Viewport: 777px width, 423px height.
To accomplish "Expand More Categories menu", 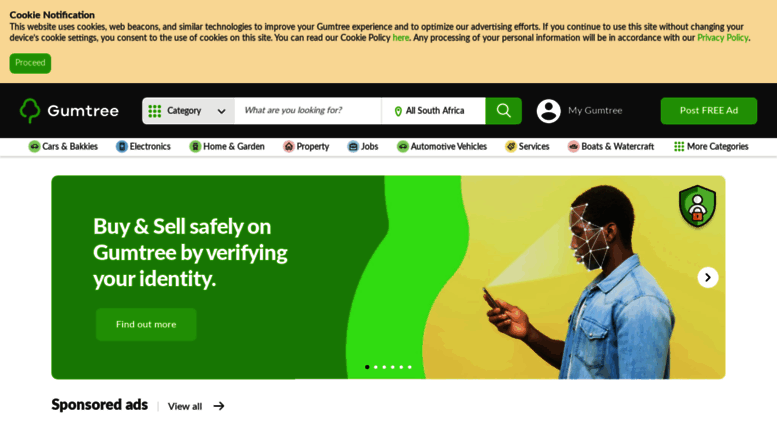I will click(711, 147).
